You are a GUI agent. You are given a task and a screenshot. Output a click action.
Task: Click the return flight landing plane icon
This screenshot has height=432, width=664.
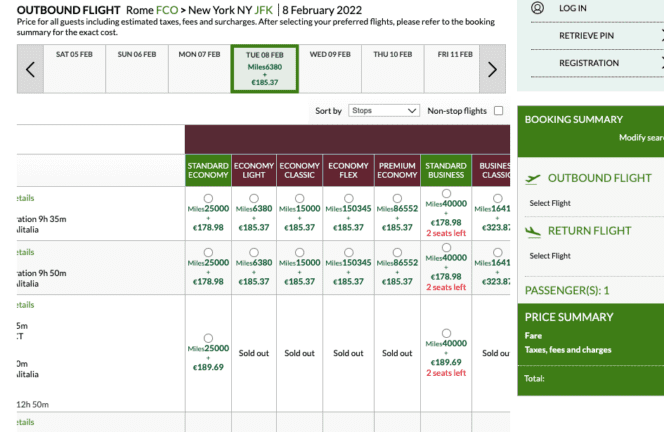[x=532, y=231]
